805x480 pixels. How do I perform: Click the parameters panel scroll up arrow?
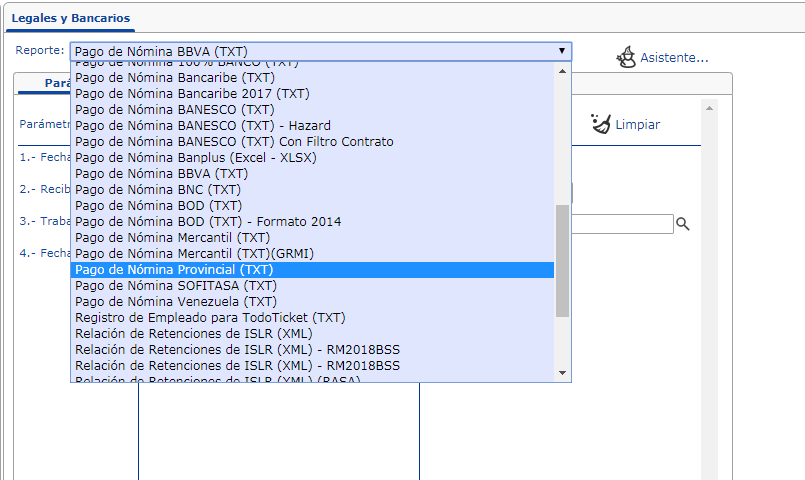(709, 108)
